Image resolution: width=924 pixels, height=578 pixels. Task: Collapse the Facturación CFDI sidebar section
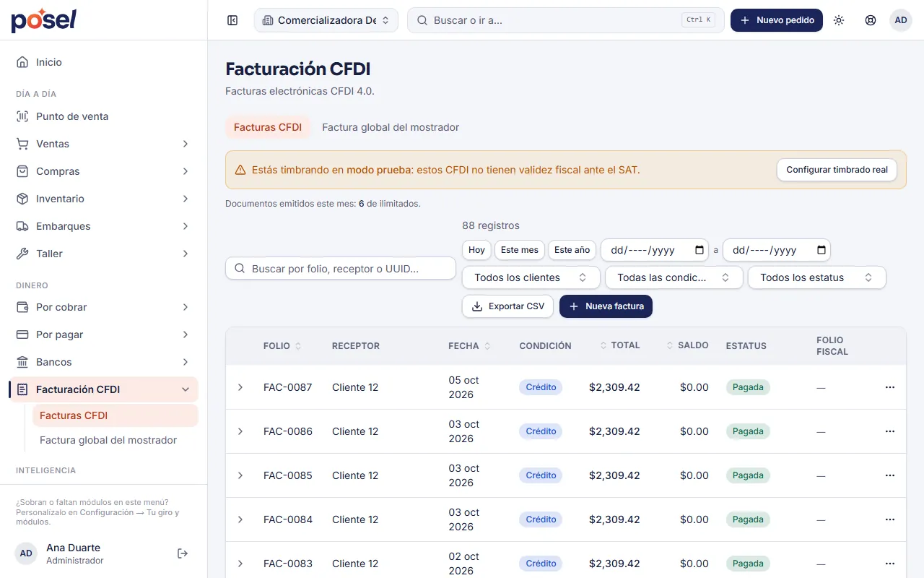pos(103,389)
